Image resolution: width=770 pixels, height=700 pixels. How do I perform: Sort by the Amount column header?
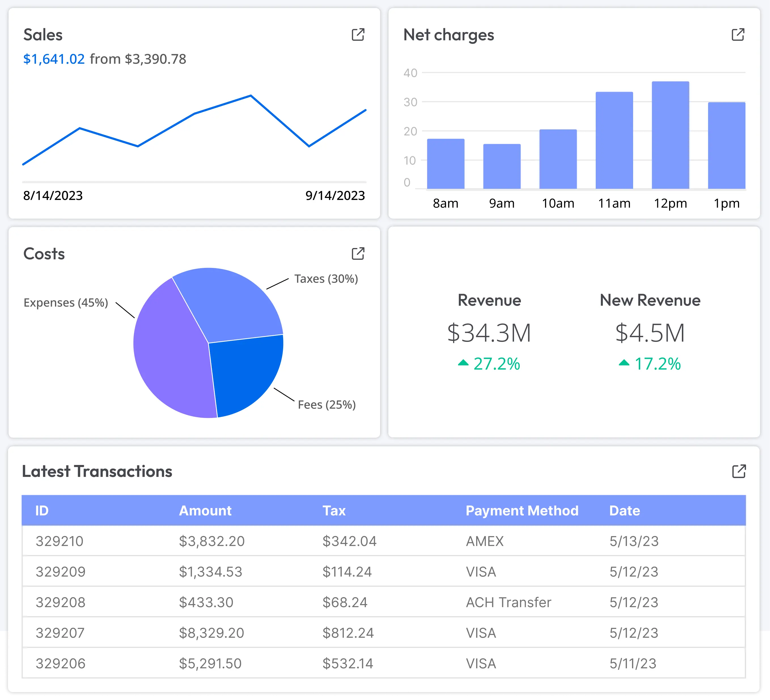pos(205,511)
